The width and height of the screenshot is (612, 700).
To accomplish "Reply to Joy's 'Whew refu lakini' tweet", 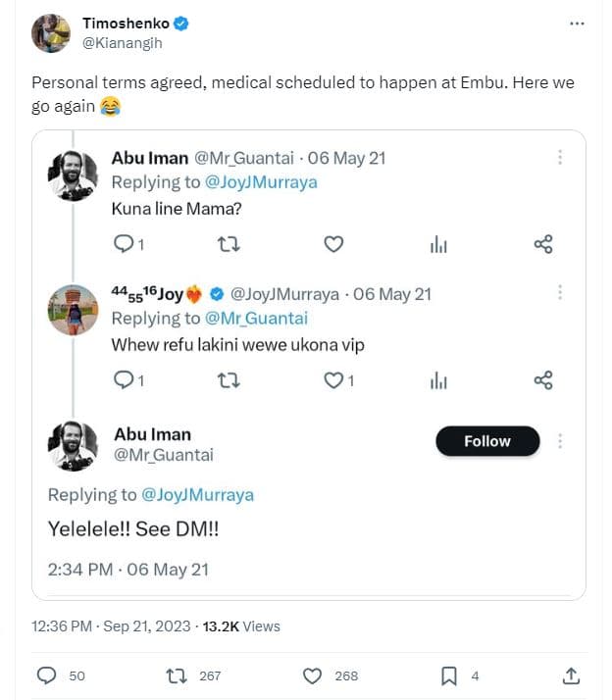I will tap(123, 379).
